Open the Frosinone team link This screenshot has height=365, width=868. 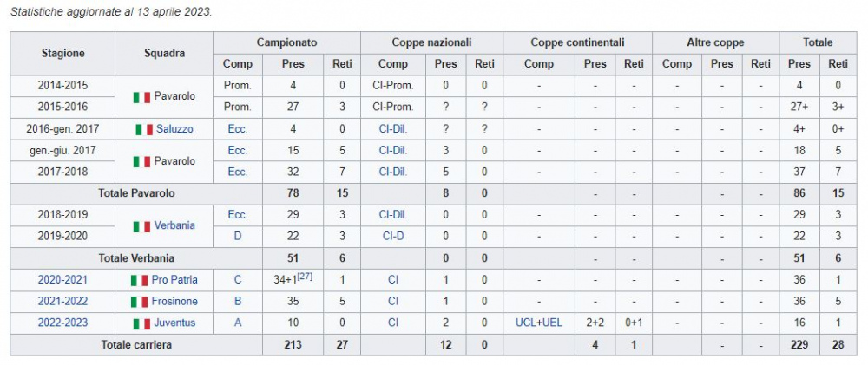(x=174, y=302)
